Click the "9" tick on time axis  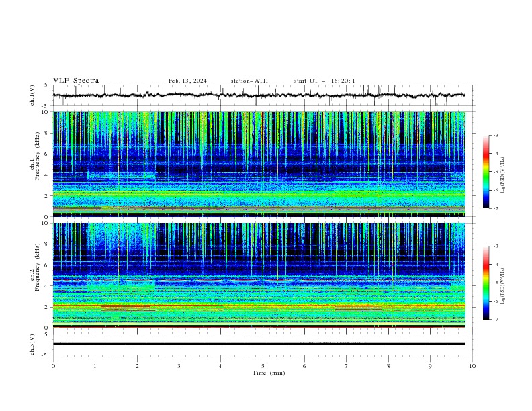(x=430, y=366)
